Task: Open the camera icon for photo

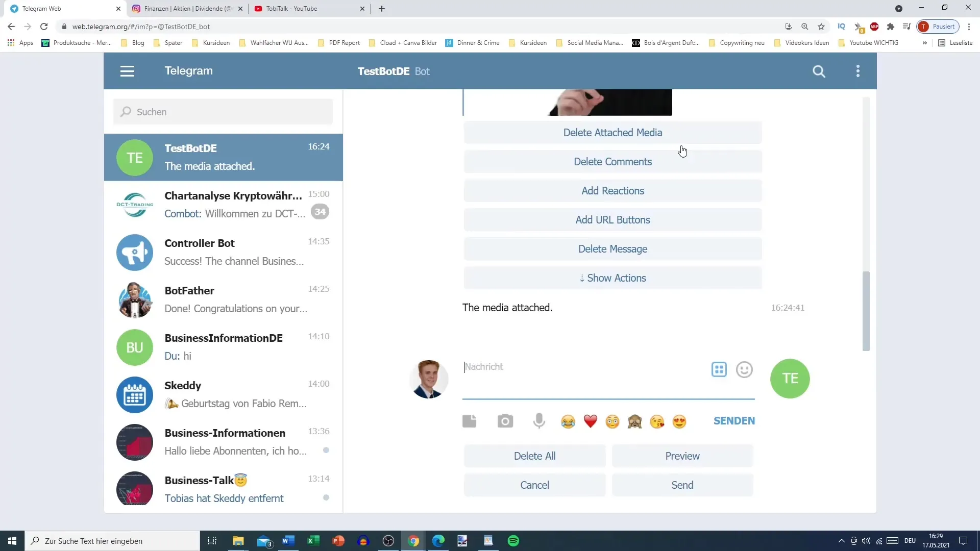Action: (505, 421)
